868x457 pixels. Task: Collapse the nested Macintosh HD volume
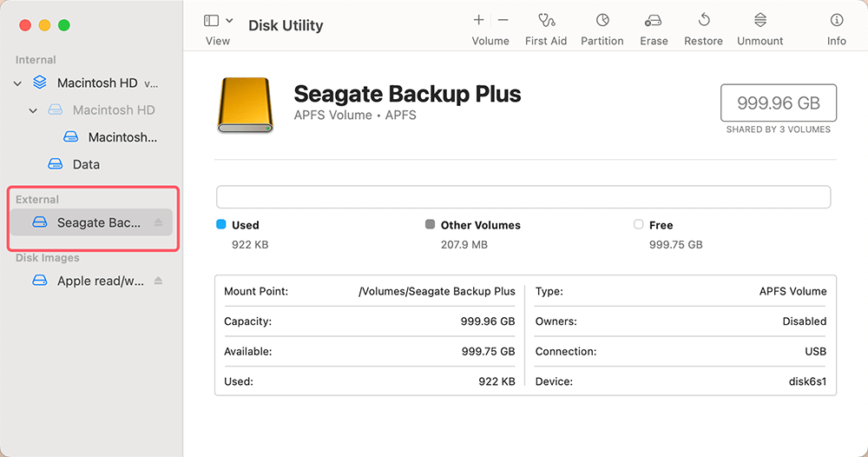[x=34, y=110]
